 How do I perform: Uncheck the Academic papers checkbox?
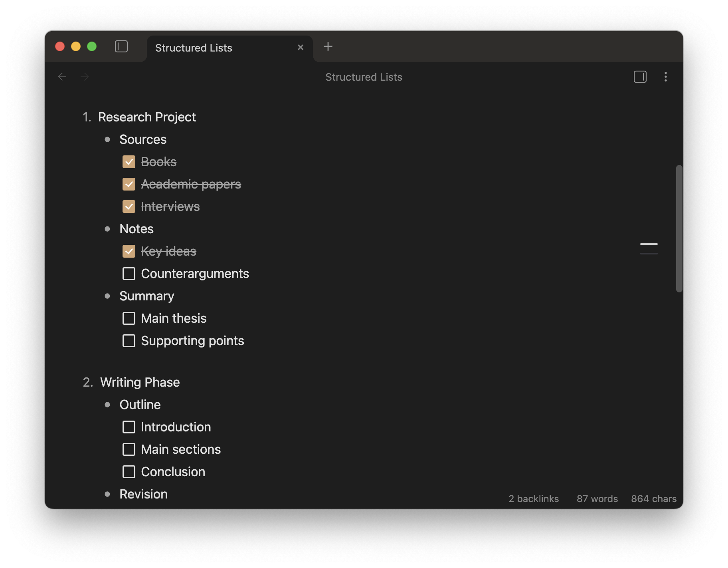(129, 184)
